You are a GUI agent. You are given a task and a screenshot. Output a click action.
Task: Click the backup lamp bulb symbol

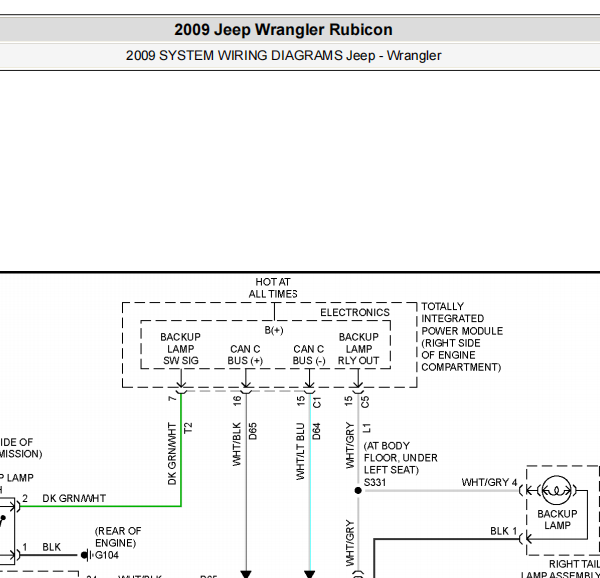[x=557, y=490]
